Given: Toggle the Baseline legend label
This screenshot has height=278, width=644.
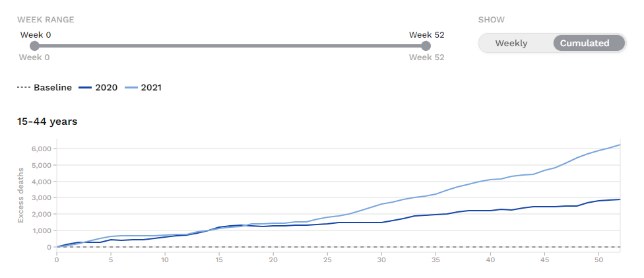Looking at the screenshot, I should click(x=53, y=87).
